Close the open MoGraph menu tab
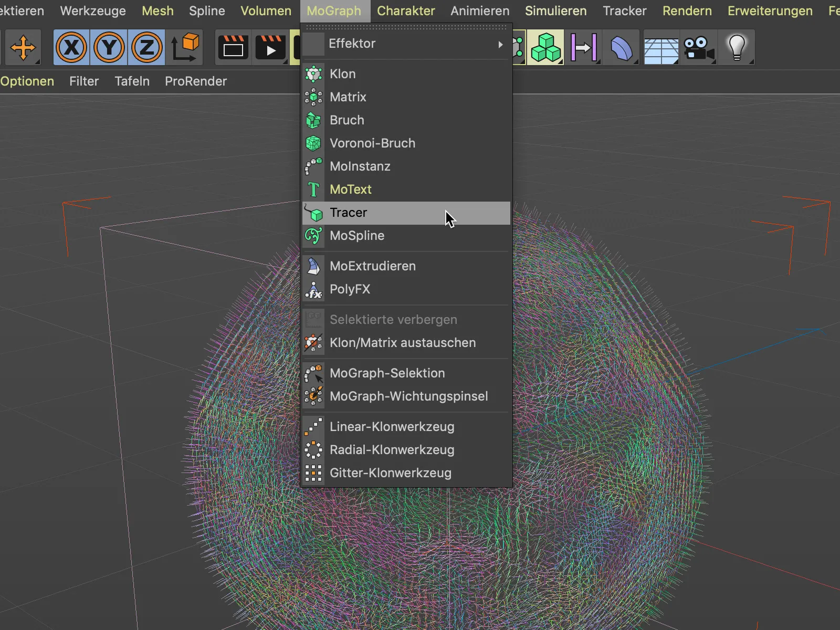This screenshot has height=630, width=840. point(334,11)
